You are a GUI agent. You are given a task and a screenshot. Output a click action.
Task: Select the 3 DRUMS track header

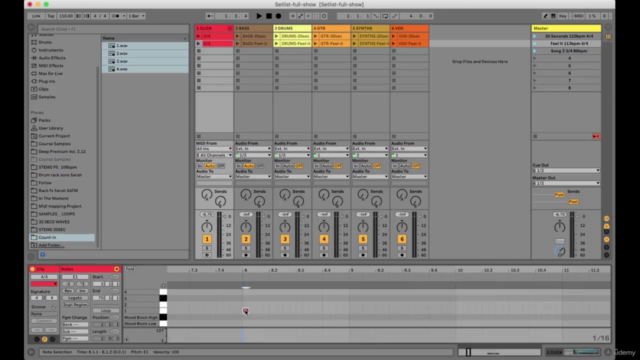coord(292,28)
